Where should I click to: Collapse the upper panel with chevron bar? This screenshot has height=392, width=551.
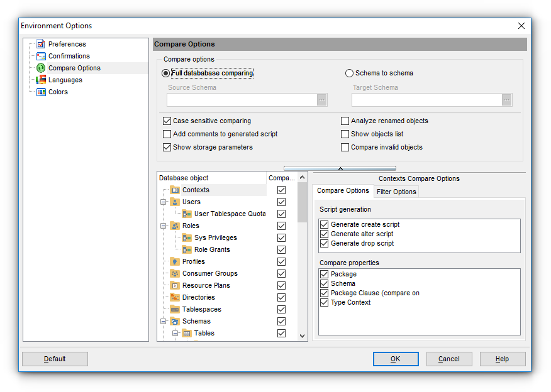coord(340,168)
